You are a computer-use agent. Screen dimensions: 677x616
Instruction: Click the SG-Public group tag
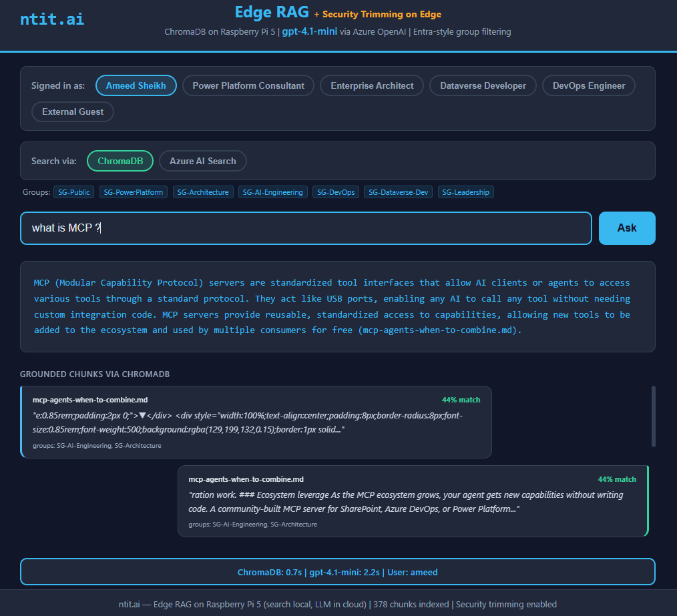(x=73, y=192)
